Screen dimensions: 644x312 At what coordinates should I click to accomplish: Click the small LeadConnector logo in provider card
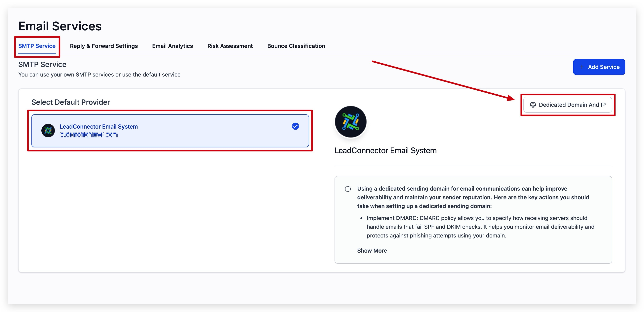click(48, 131)
